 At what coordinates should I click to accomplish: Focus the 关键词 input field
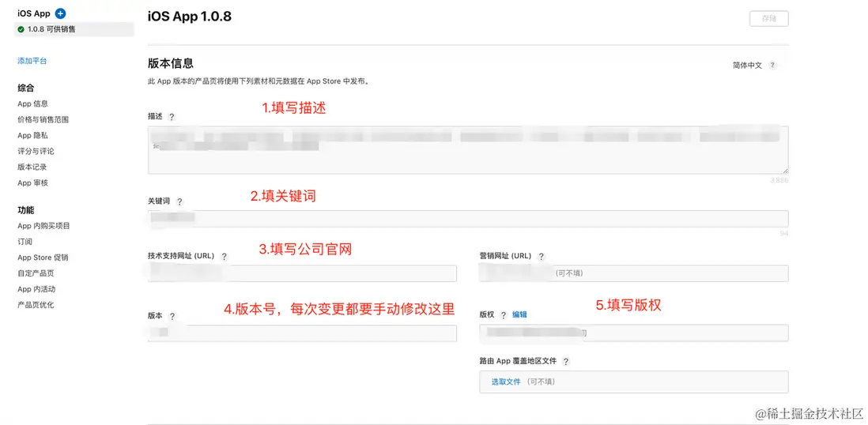(x=467, y=219)
